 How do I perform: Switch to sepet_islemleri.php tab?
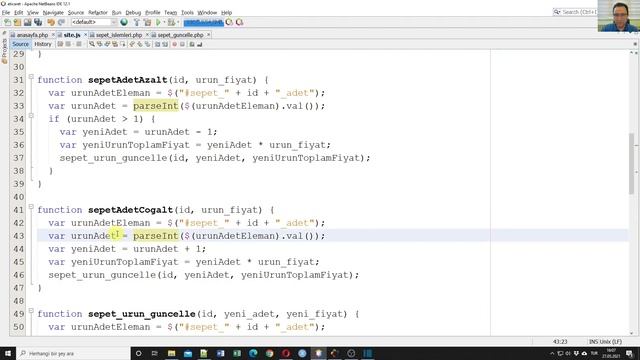click(x=119, y=35)
